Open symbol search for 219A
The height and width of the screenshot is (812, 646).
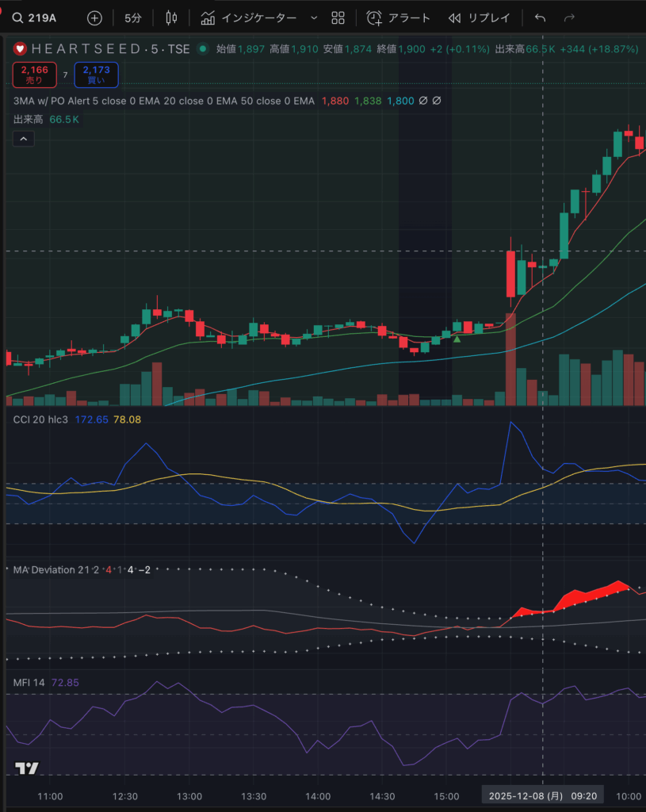[36, 17]
